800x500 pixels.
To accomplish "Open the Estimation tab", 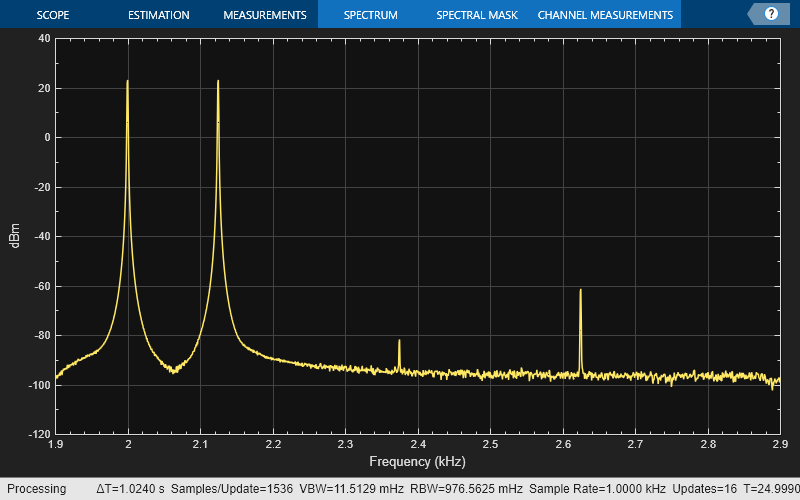I will [159, 15].
